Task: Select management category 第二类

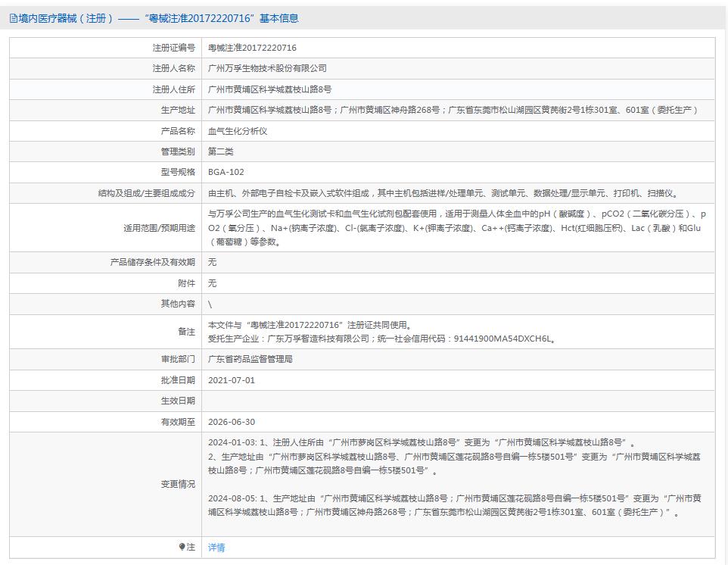Action: [220, 151]
